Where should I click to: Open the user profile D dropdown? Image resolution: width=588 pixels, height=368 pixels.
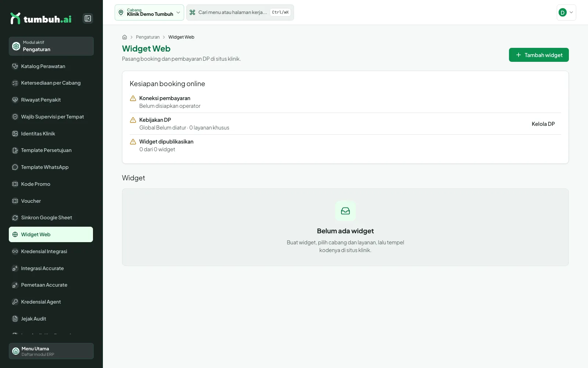[566, 13]
